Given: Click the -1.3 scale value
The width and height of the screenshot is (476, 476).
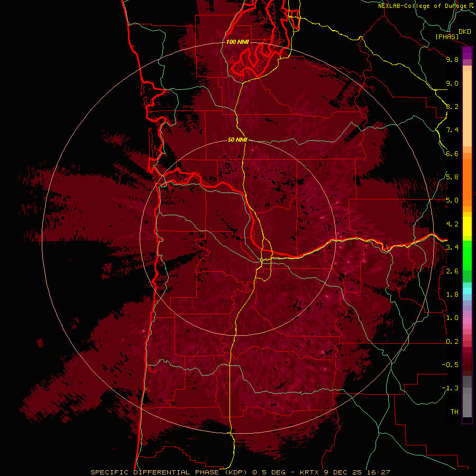Looking at the screenshot, I should click(450, 388).
